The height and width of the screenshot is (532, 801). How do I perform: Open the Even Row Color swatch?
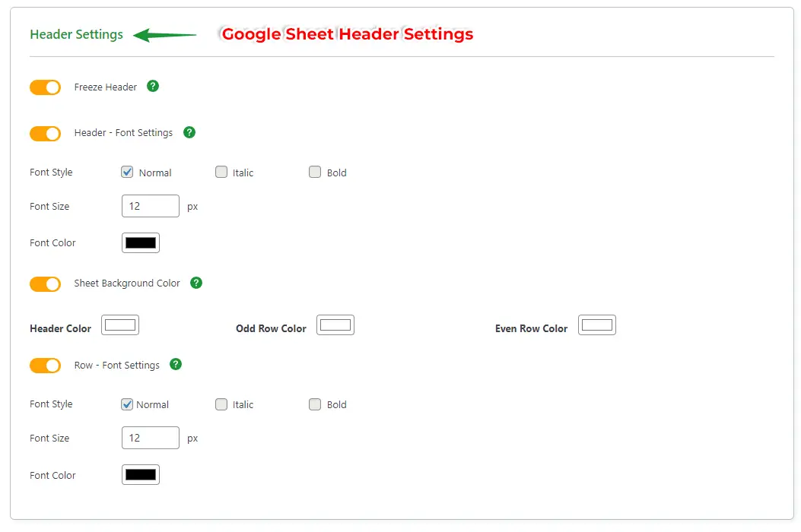tap(597, 325)
